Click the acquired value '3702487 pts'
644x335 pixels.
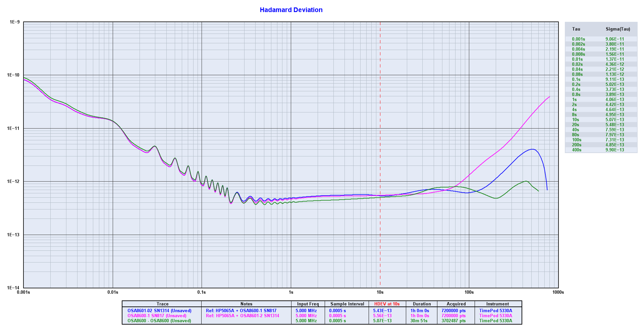[x=453, y=321]
